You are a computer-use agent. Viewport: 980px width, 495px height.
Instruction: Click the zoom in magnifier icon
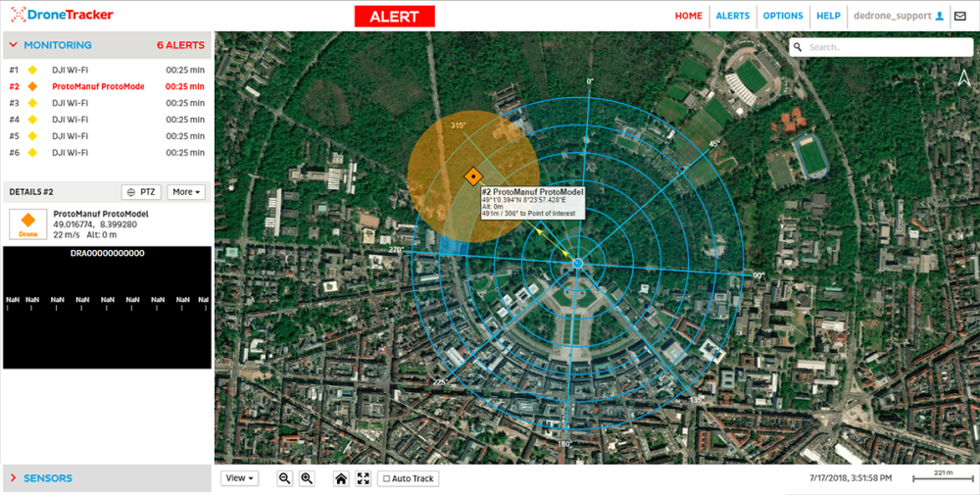click(x=307, y=478)
